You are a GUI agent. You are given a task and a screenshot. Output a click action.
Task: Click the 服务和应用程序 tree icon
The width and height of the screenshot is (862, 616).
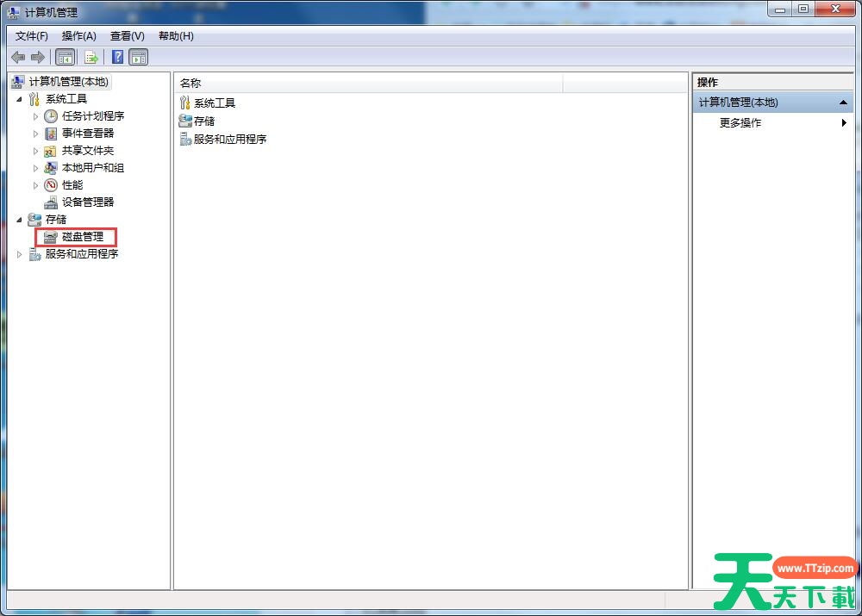tap(34, 254)
